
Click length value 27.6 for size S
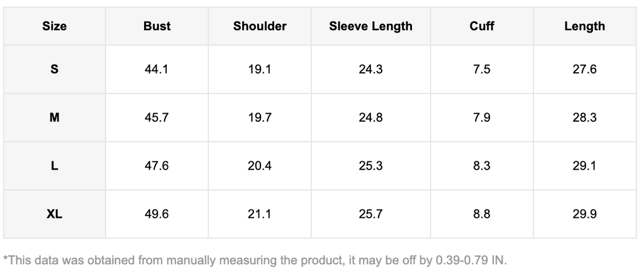[584, 70]
